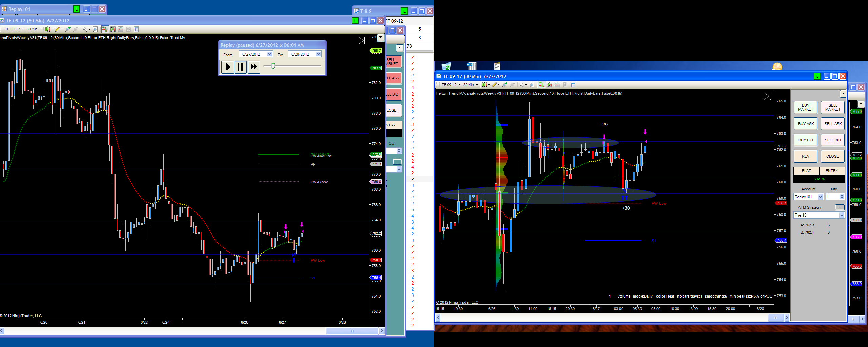
Task: Toggle Chart Trader icon in 60 Min chart toolbar
Action: coord(105,29)
